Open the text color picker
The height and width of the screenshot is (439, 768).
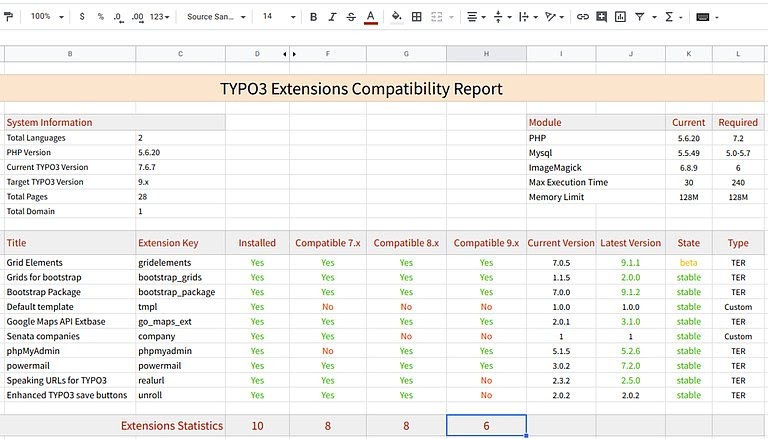pos(371,17)
